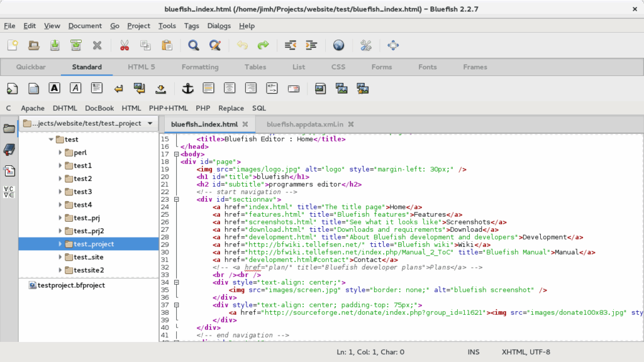Collapse the test folder tree

[x=52, y=139]
